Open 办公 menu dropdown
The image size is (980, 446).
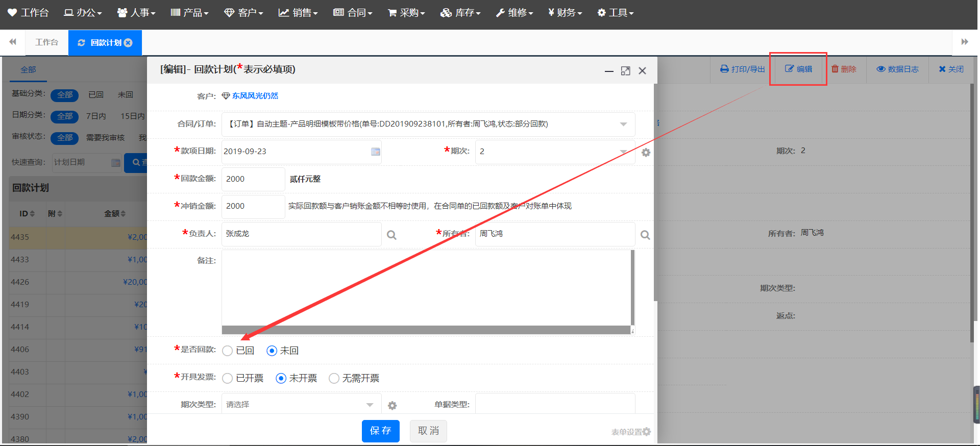click(x=83, y=13)
